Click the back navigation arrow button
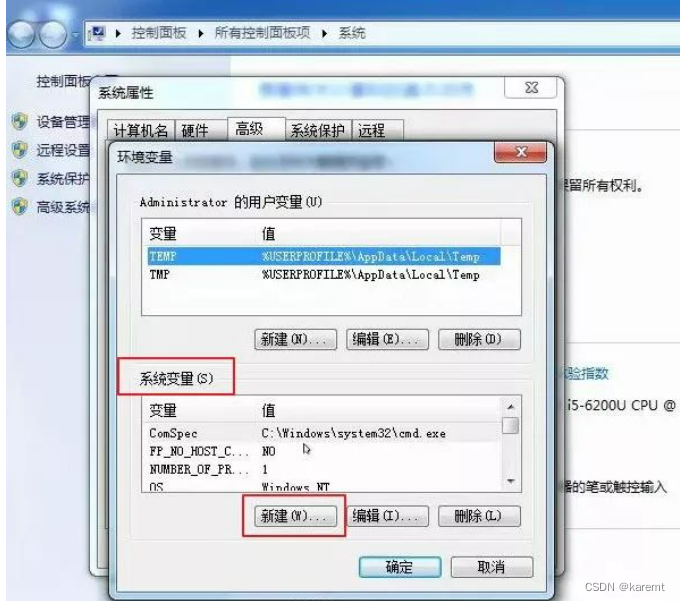The height and width of the screenshot is (601, 680). point(21,33)
